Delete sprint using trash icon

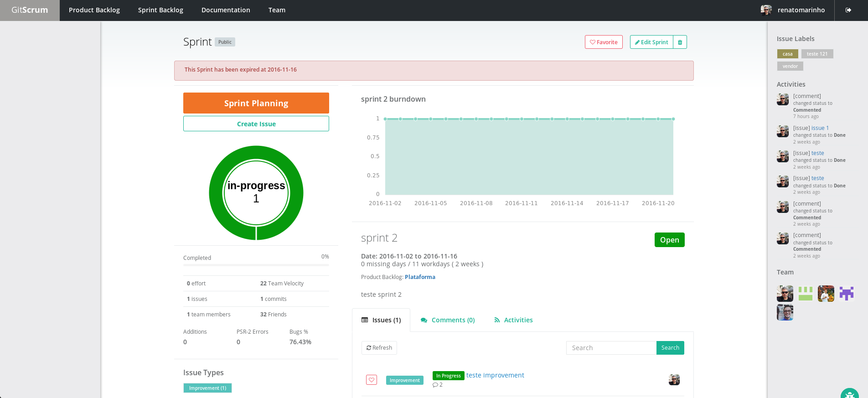click(680, 42)
